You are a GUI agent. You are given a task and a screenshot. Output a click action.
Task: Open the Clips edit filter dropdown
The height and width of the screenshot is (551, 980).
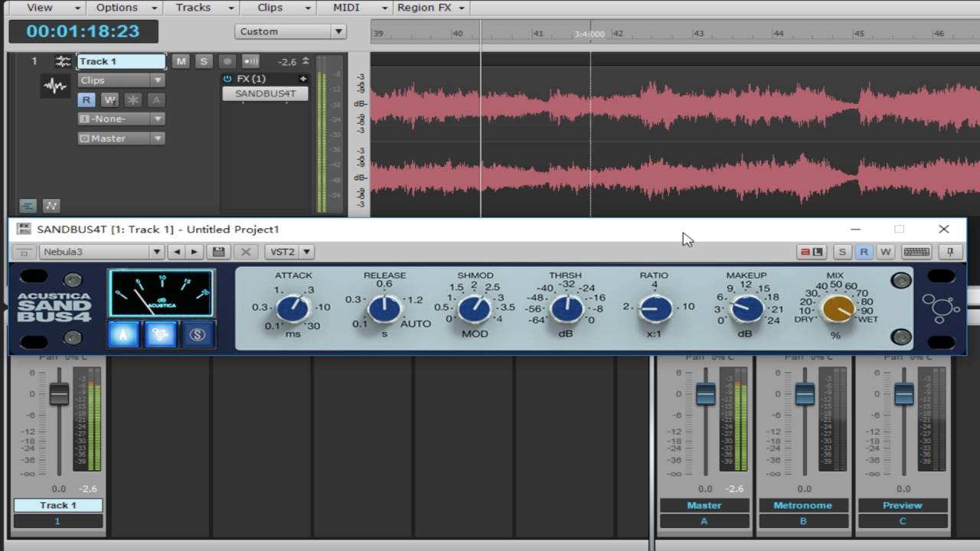click(x=121, y=80)
